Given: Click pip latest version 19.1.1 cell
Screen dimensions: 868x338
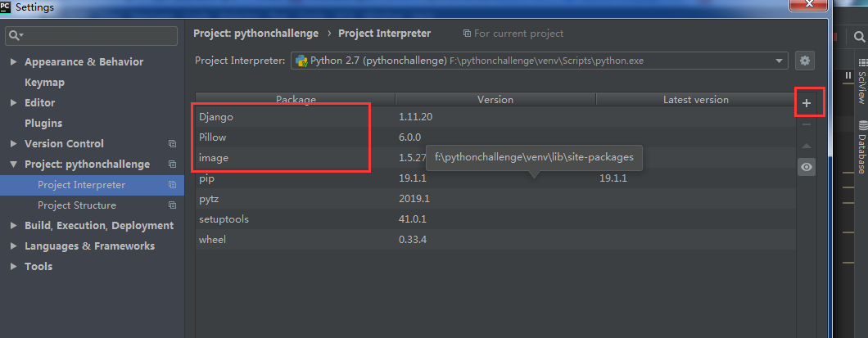Looking at the screenshot, I should click(x=613, y=178).
